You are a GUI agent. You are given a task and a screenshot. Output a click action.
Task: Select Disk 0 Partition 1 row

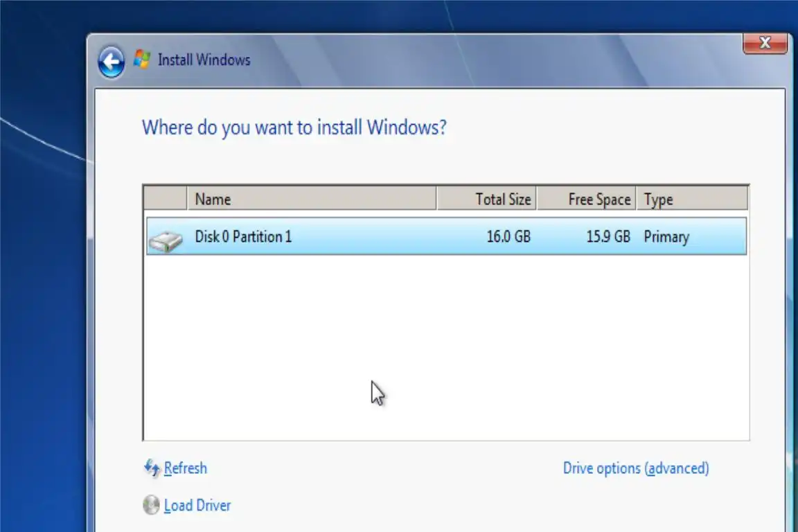click(446, 236)
